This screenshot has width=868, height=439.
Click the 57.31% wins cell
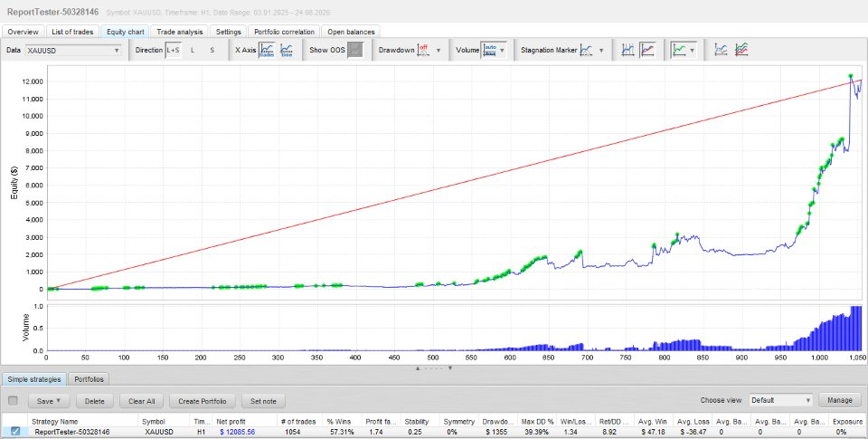pyautogui.click(x=340, y=432)
